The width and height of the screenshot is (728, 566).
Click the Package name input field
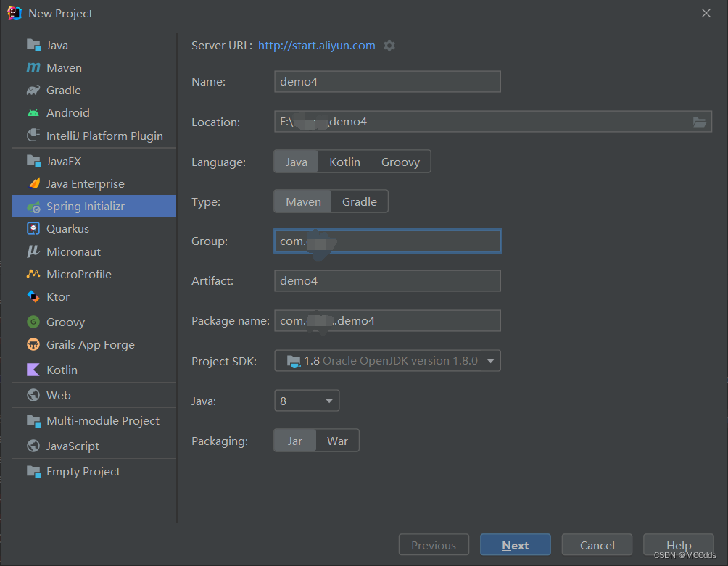pos(388,320)
